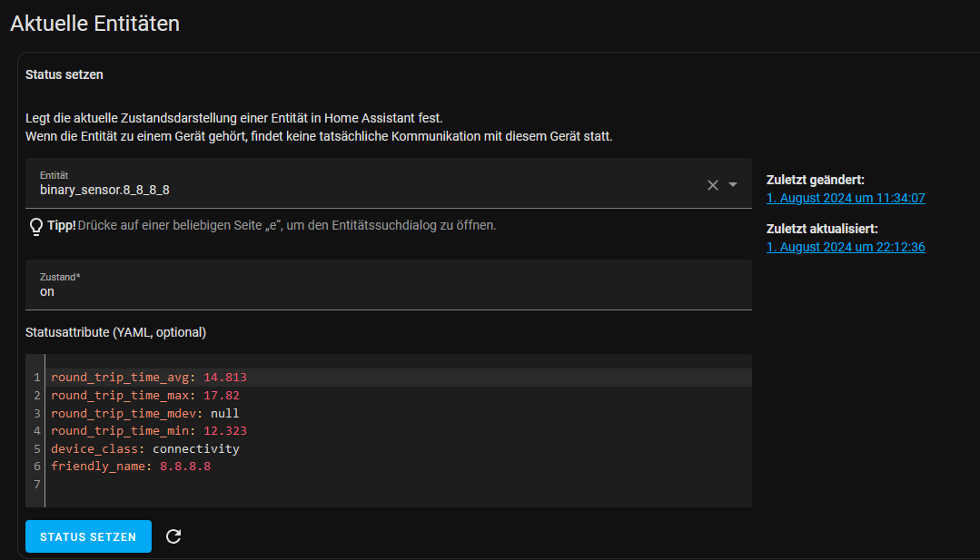The image size is (980, 560).
Task: Click the refresh icon beside Status setzen
Action: (173, 536)
